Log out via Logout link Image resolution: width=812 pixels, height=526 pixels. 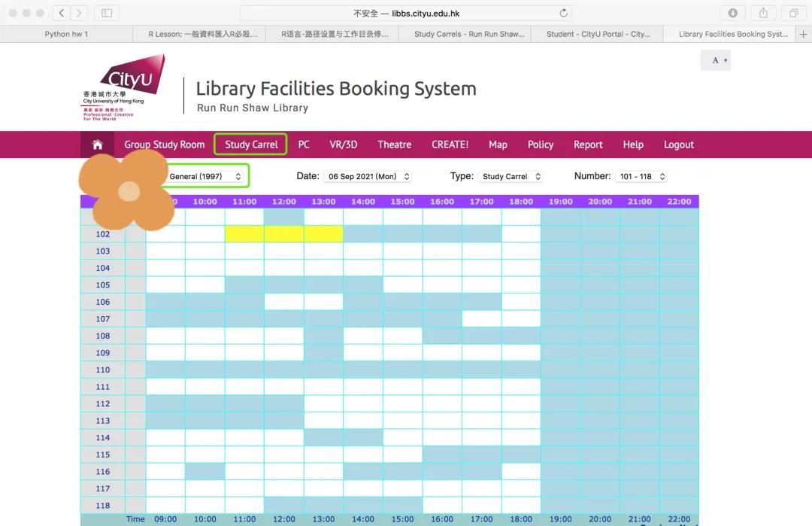(678, 144)
